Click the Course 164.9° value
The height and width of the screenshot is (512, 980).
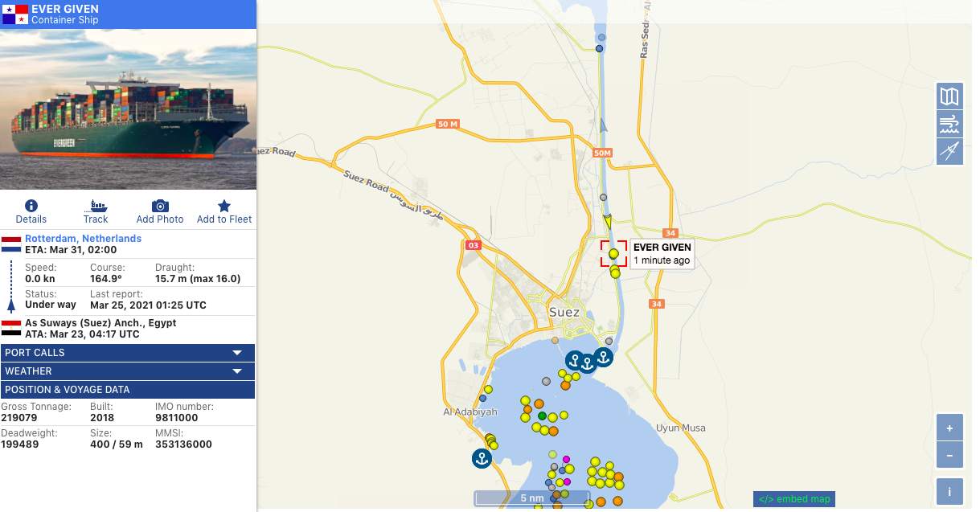point(106,279)
